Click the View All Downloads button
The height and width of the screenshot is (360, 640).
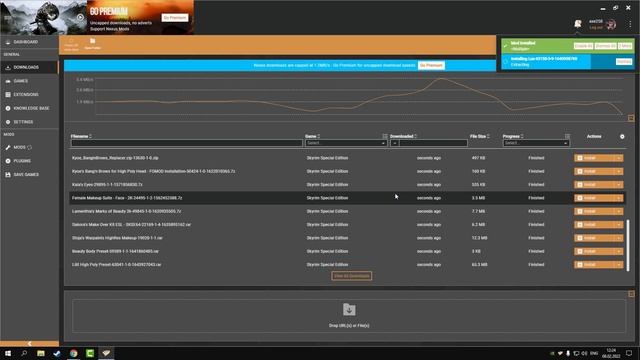(x=351, y=276)
